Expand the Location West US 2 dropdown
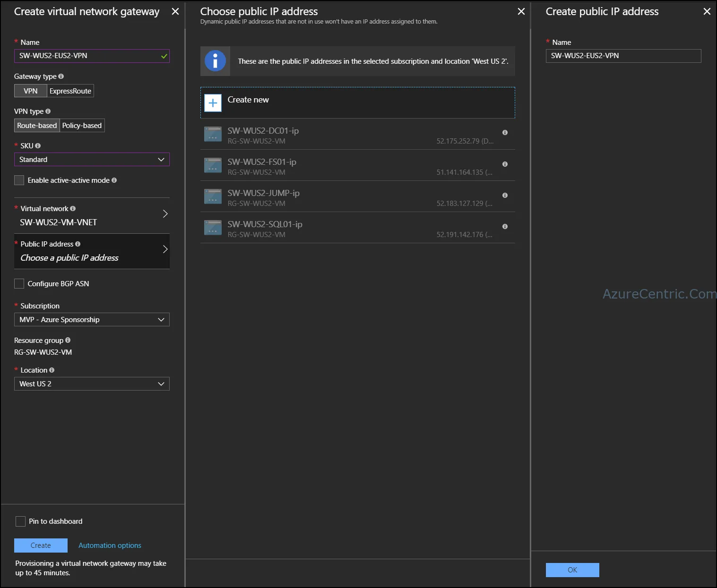 click(92, 384)
